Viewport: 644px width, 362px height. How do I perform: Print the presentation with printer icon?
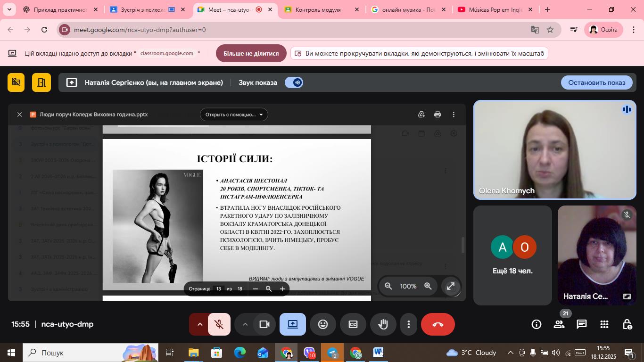[x=438, y=115]
